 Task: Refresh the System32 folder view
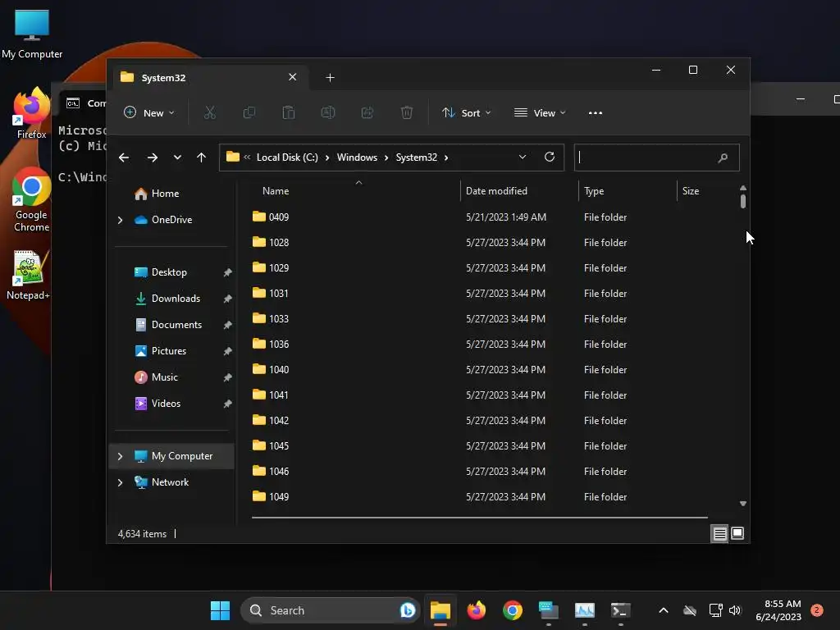pos(549,157)
